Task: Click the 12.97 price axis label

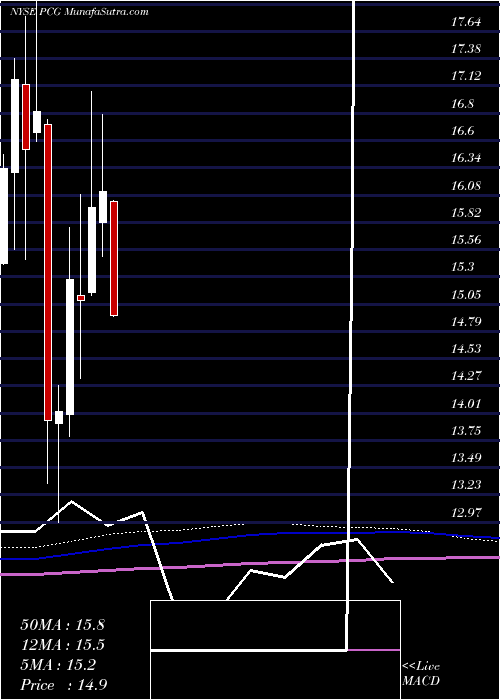Action: [466, 512]
